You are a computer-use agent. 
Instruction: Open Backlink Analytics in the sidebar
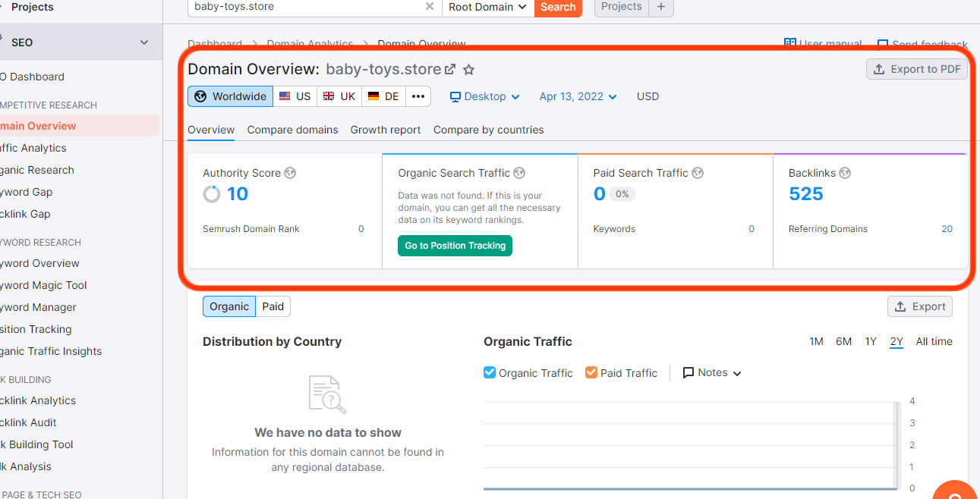pos(38,400)
